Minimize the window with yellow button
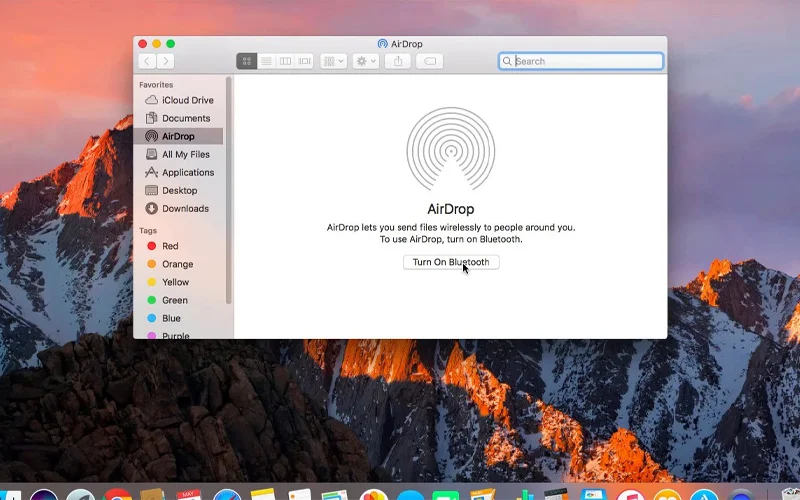800x500 pixels. point(157,44)
